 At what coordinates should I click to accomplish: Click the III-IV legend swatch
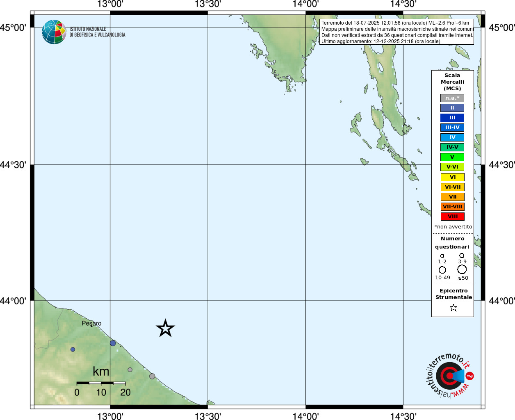(x=452, y=128)
